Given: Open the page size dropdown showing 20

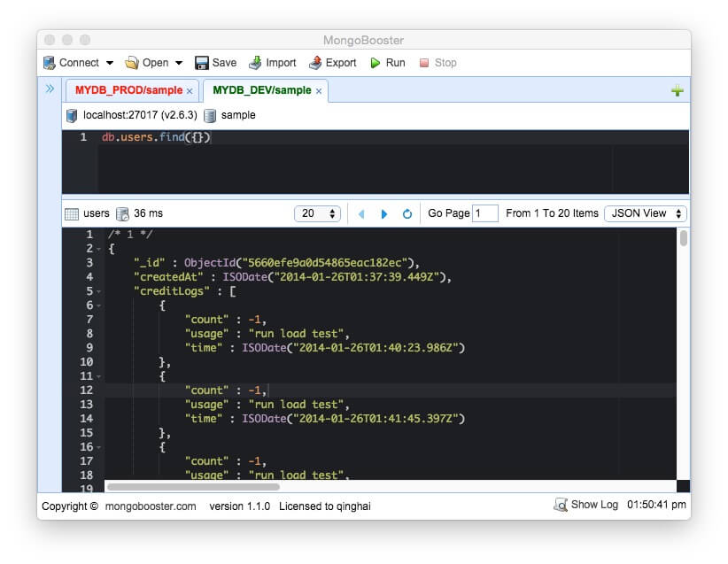Looking at the screenshot, I should (x=318, y=213).
